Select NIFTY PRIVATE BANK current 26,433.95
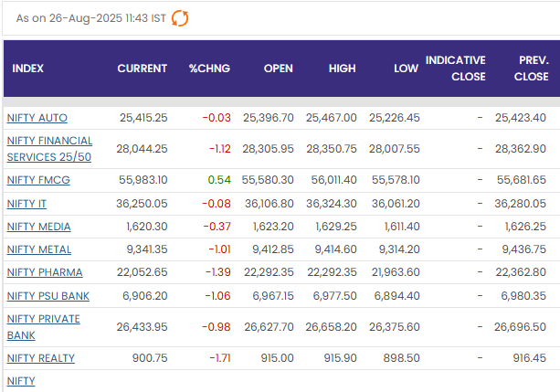Viewport: 560px width, 392px height. 142,327
